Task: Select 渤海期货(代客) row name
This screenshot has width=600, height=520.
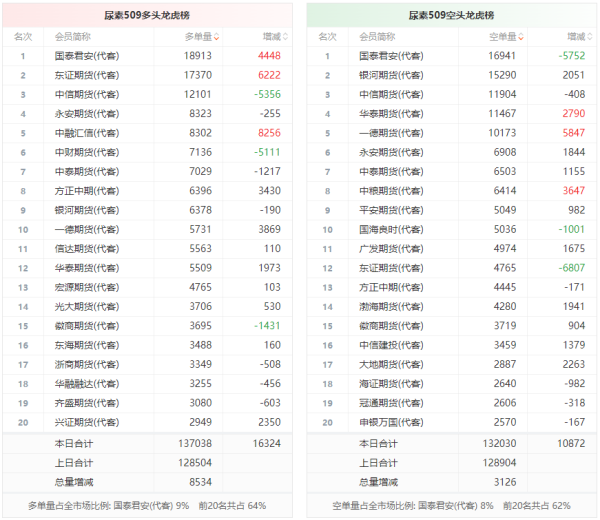Action: click(391, 306)
